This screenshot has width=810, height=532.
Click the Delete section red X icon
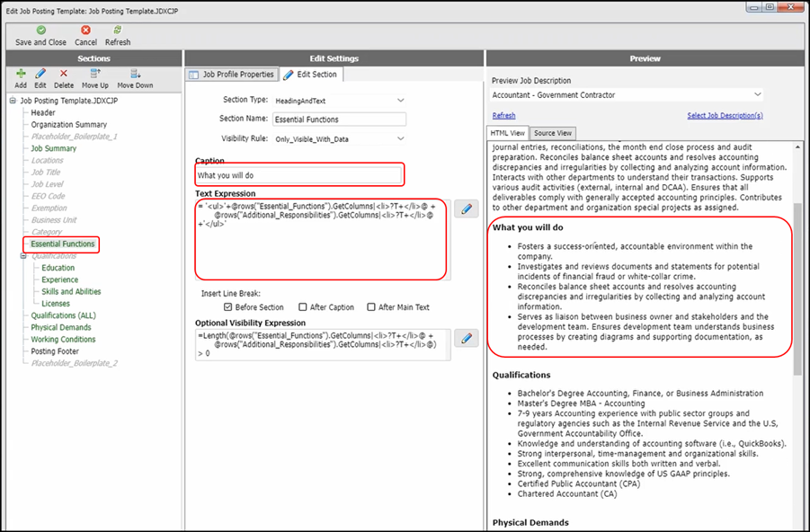point(64,74)
